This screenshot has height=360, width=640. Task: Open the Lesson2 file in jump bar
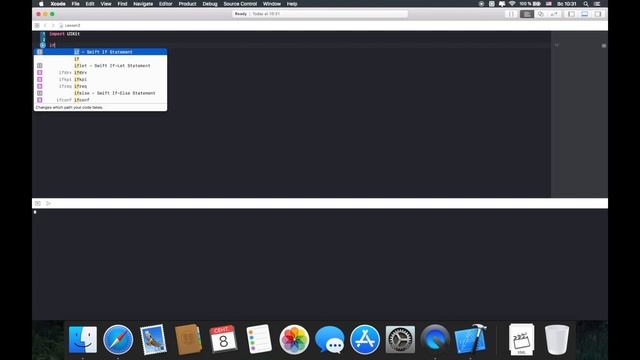[70, 25]
